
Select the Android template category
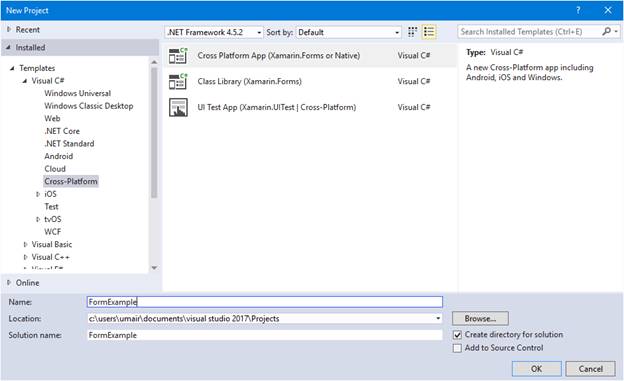58,156
